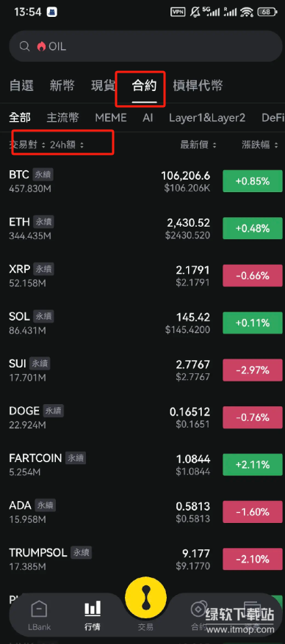Tap the search magnifier icon
Viewport: 285px width, 644px height.
pyautogui.click(x=24, y=46)
